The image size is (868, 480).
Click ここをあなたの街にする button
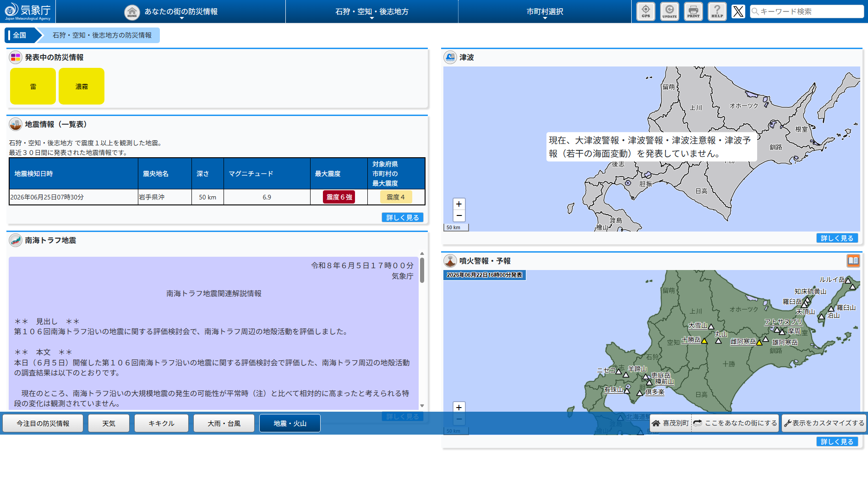[x=735, y=423]
